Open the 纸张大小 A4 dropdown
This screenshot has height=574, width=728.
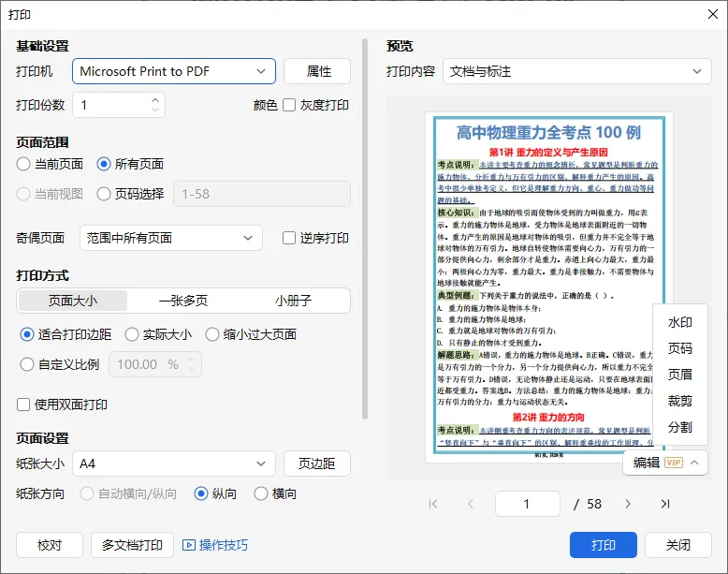click(x=174, y=464)
